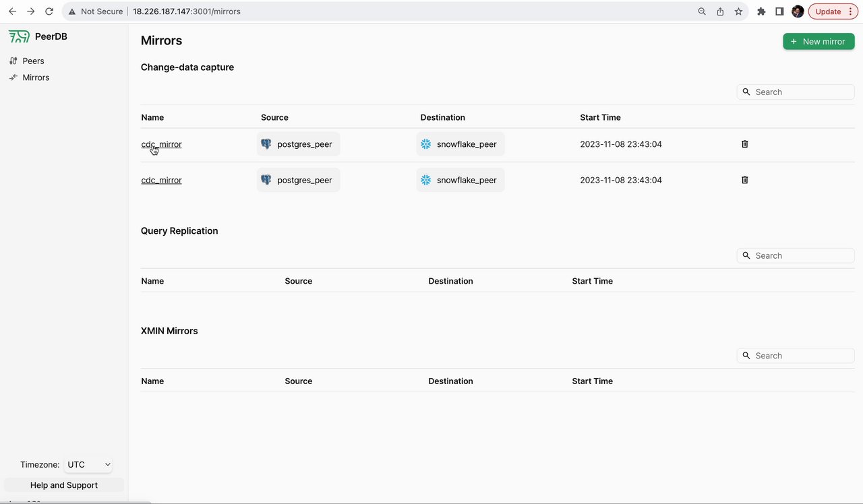The width and height of the screenshot is (863, 504).
Task: Open the Timezone UTC dropdown
Action: coord(89,465)
